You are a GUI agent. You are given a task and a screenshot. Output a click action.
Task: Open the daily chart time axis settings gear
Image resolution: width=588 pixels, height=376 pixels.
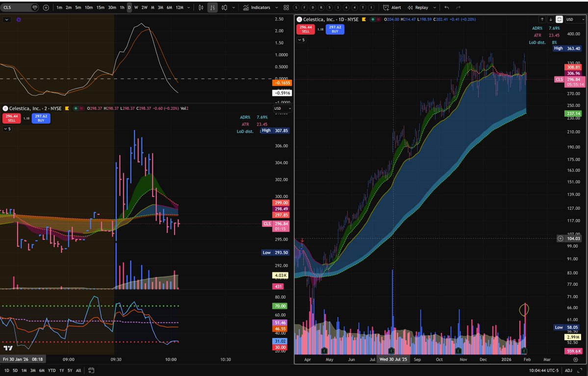pyautogui.click(x=576, y=359)
